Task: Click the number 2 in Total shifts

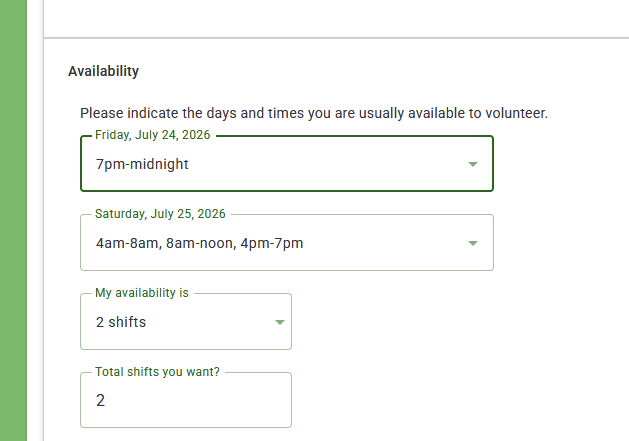Action: (x=100, y=400)
